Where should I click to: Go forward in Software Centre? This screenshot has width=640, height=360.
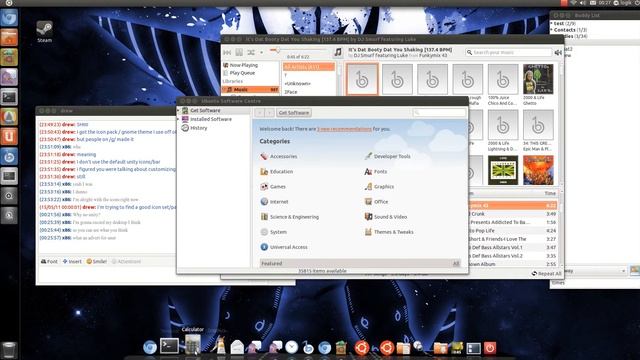tap(269, 113)
